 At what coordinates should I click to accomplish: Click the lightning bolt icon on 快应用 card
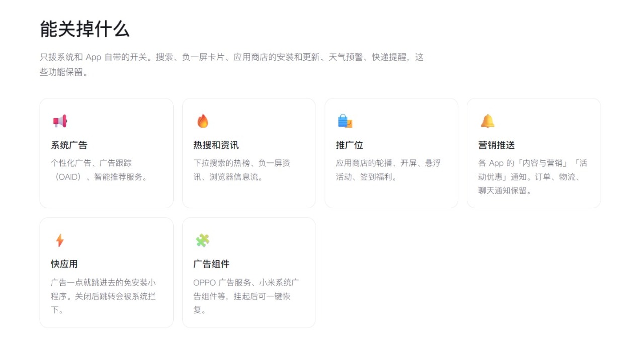(60, 240)
